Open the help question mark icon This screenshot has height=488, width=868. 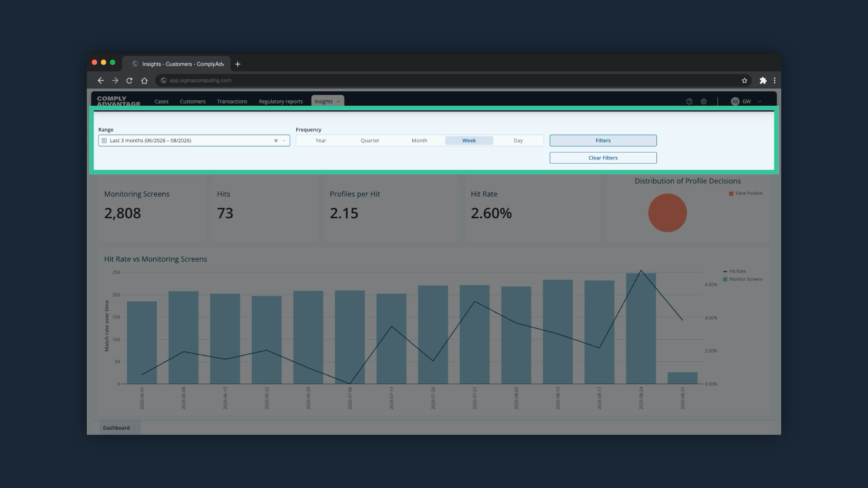[x=689, y=102]
